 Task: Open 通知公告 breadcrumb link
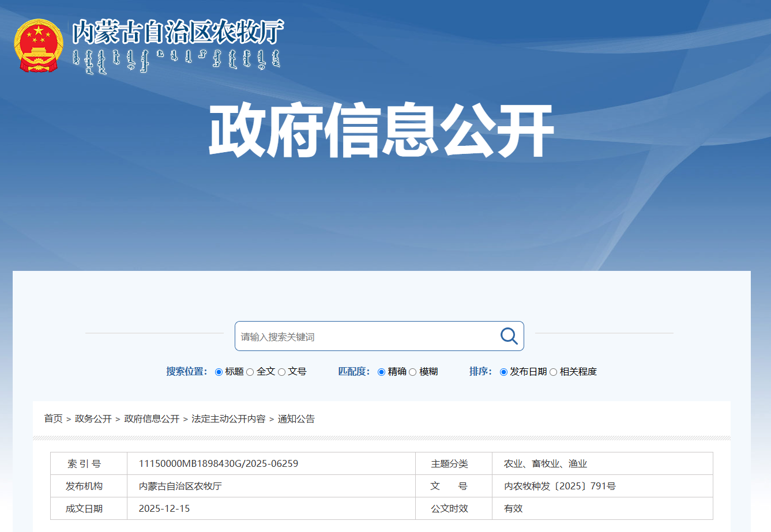(x=296, y=419)
